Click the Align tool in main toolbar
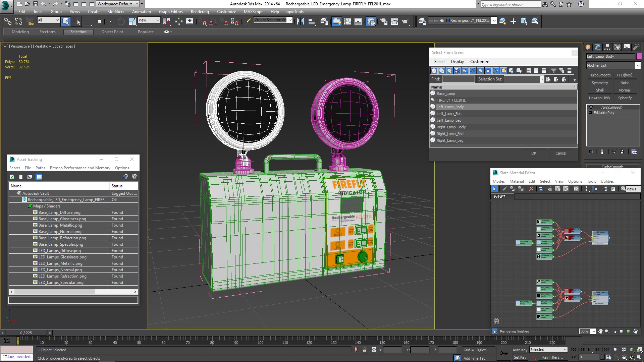Image resolution: width=644 pixels, height=362 pixels. [x=312, y=21]
